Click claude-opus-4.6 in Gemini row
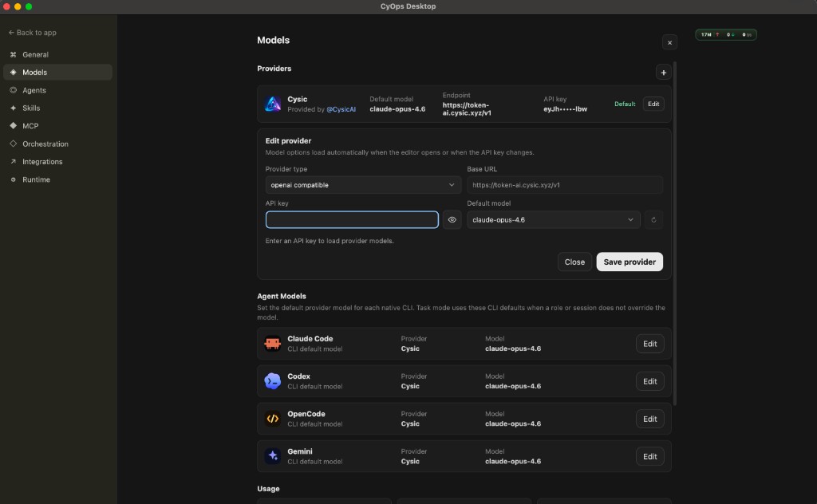 (513, 461)
